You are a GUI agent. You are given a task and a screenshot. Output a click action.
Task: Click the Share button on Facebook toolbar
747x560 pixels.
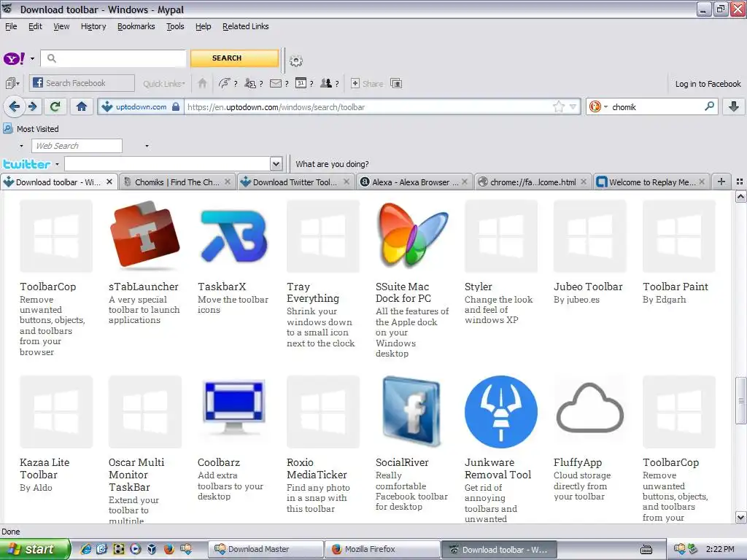(x=367, y=83)
